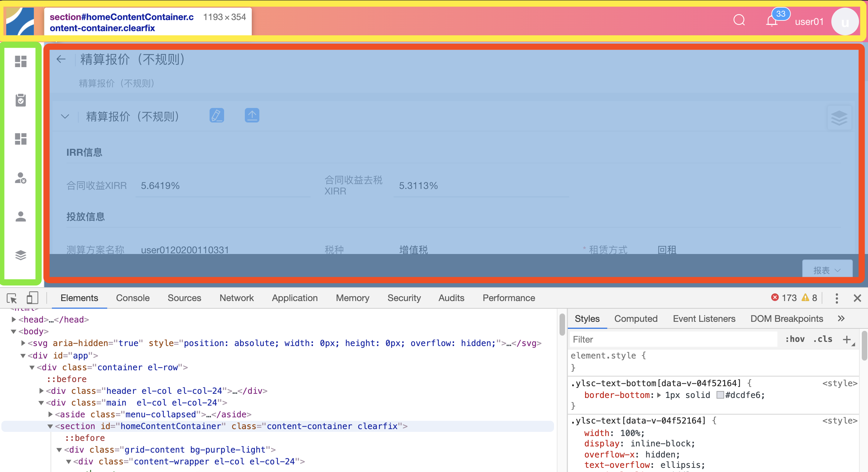Click the search magnifier icon in header
The height and width of the screenshot is (472, 868).
739,20
